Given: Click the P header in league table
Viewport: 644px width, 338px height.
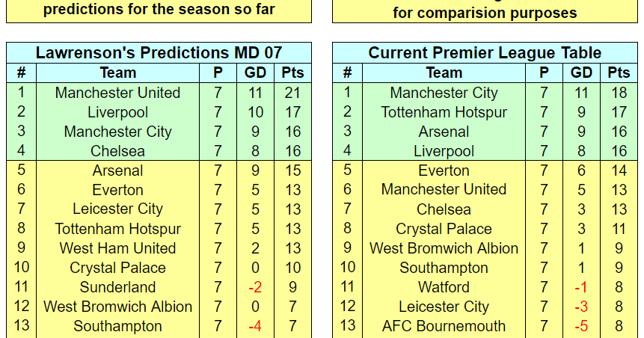Looking at the screenshot, I should click(x=544, y=73).
